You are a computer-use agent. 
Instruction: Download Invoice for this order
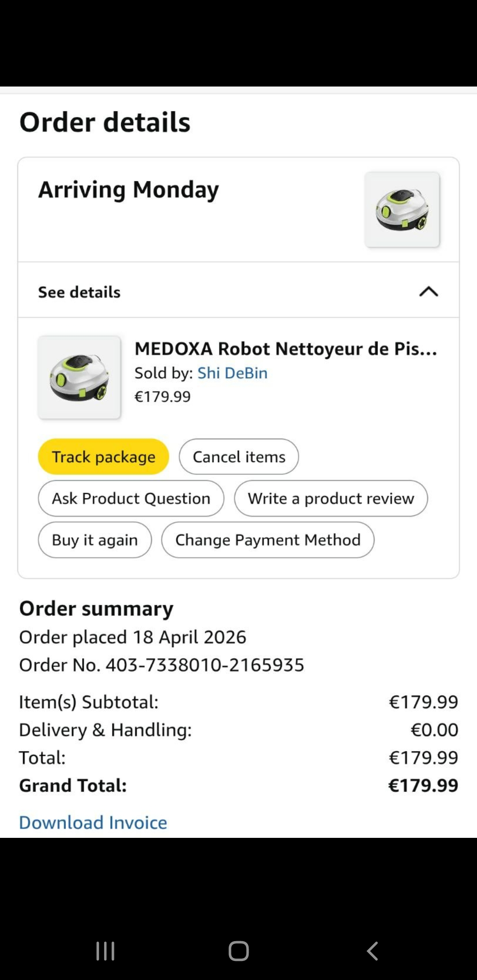point(93,822)
